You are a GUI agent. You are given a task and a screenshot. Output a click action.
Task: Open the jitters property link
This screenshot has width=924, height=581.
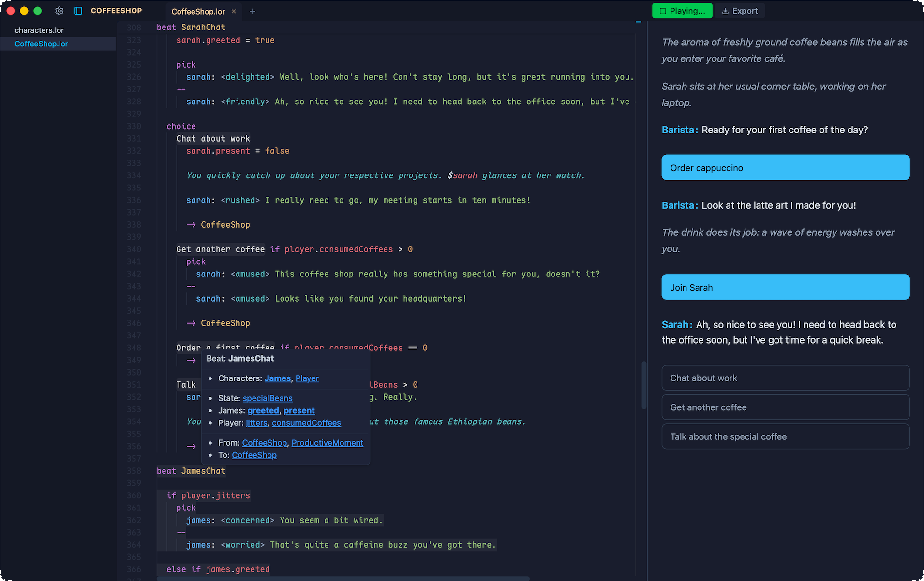(256, 423)
